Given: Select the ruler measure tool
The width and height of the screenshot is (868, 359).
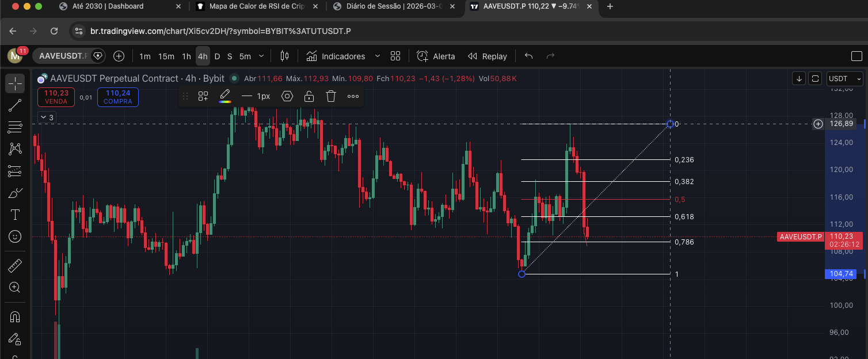Looking at the screenshot, I should [15, 265].
